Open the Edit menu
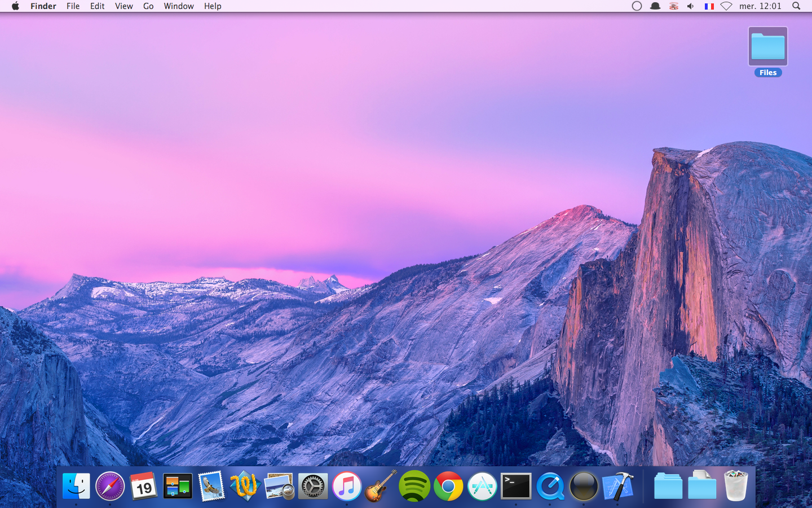Image resolution: width=812 pixels, height=508 pixels. [x=98, y=6]
